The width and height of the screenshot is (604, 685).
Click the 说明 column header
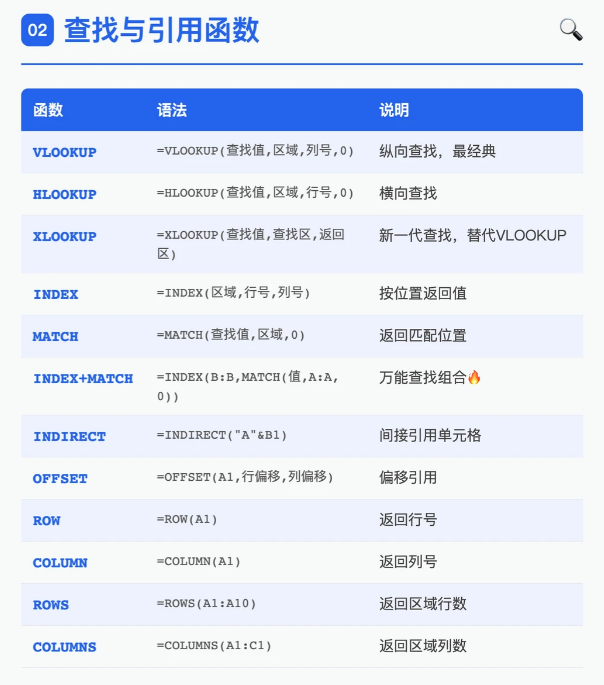pyautogui.click(x=394, y=110)
